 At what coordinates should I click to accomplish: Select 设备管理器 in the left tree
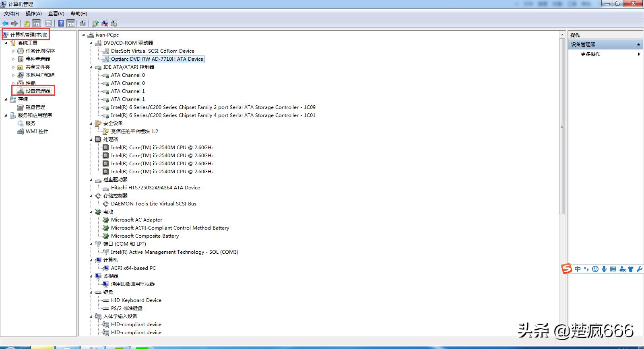tap(38, 91)
